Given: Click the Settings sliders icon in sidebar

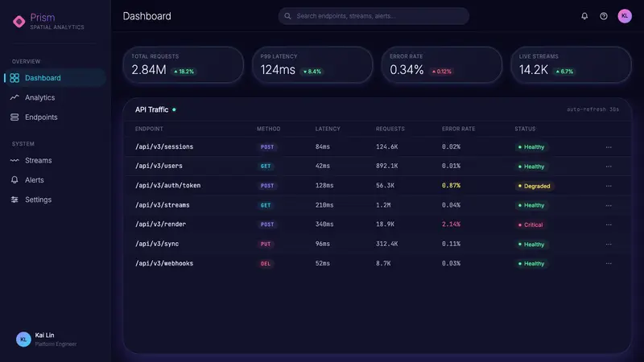Looking at the screenshot, I should coord(14,200).
